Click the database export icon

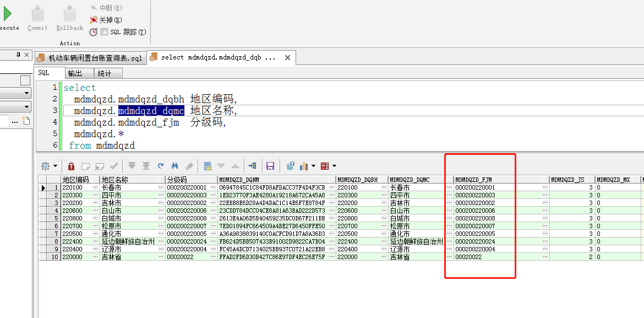tap(291, 166)
